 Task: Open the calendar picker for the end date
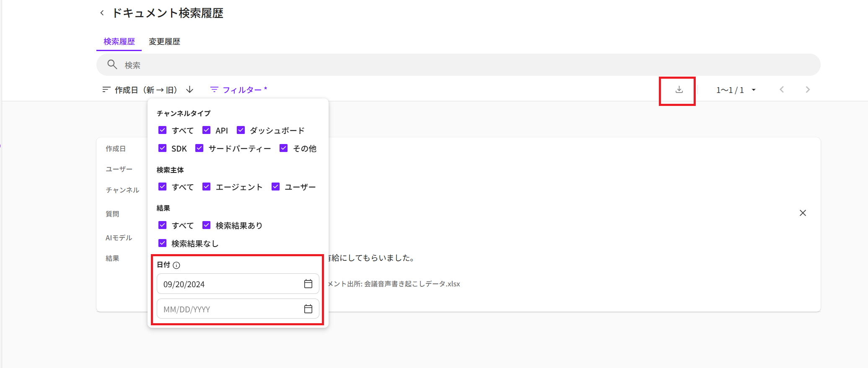point(308,309)
